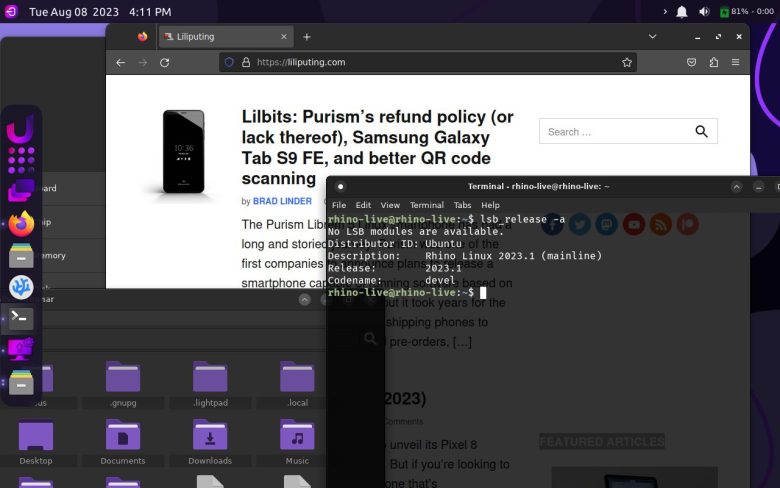Open the Documents folder

click(x=123, y=442)
